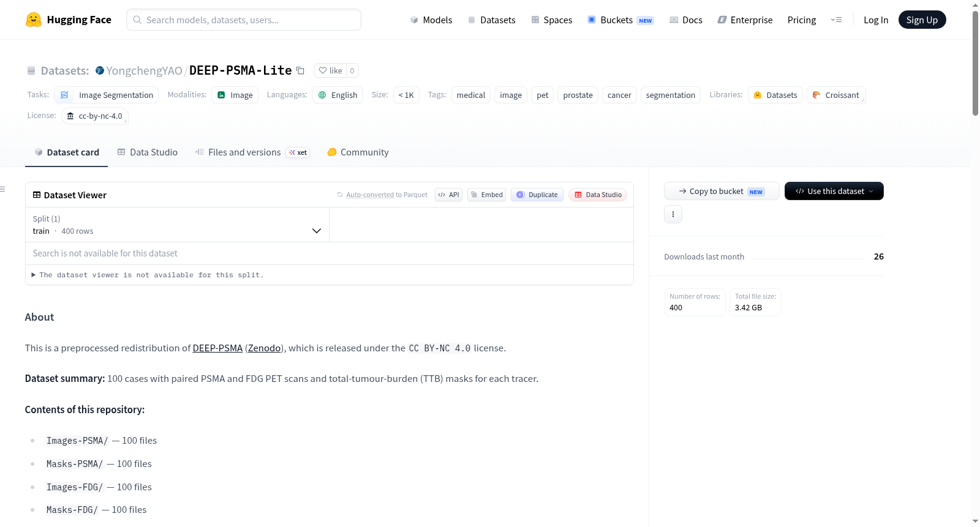Viewport: 980px width, 527px height.
Task: Click the Embed button
Action: click(487, 195)
